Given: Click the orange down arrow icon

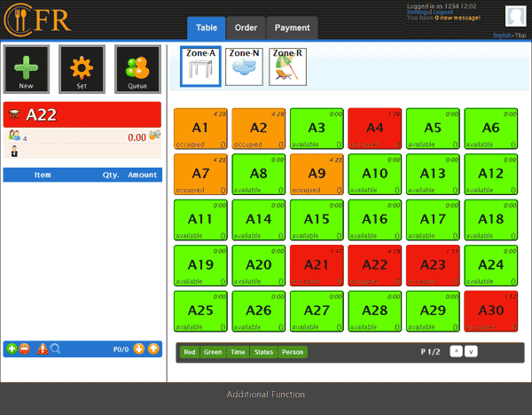Looking at the screenshot, I should [138, 348].
